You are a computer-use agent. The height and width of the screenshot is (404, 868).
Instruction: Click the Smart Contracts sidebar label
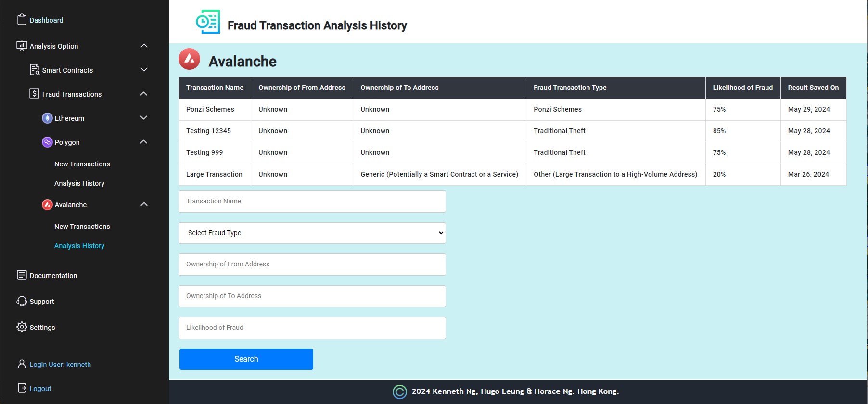67,70
